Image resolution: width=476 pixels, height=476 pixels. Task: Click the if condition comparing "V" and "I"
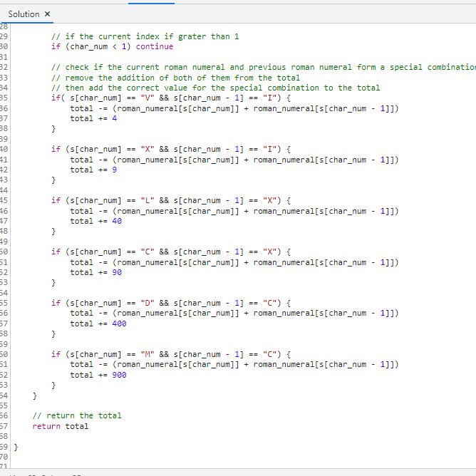coord(171,98)
